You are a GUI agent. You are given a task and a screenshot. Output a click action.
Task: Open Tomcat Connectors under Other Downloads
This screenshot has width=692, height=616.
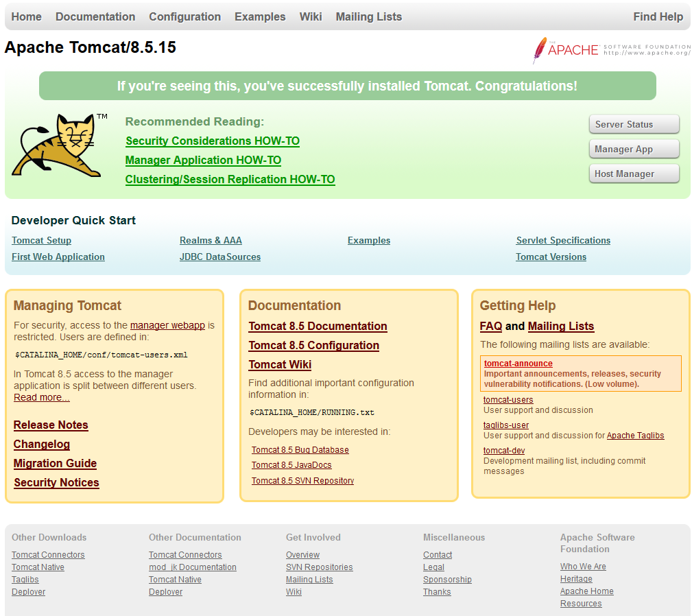tap(48, 555)
